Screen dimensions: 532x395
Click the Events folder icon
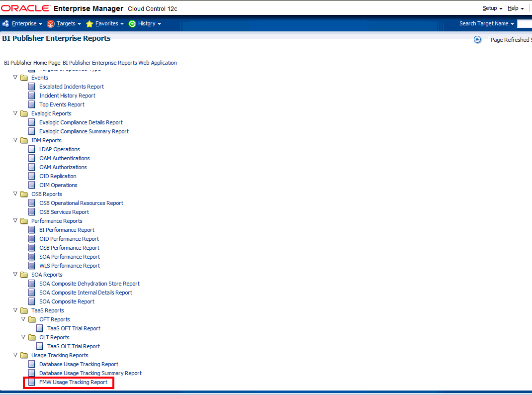click(24, 78)
